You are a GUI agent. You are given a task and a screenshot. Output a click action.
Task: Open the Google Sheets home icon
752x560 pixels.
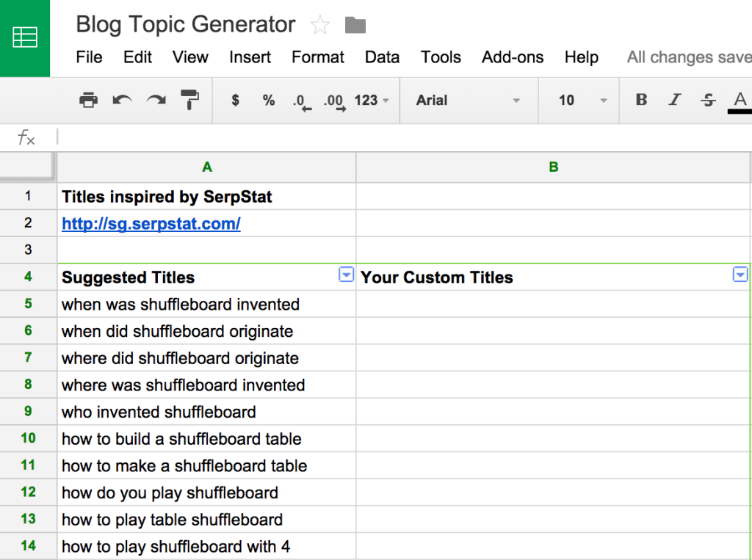pos(25,38)
